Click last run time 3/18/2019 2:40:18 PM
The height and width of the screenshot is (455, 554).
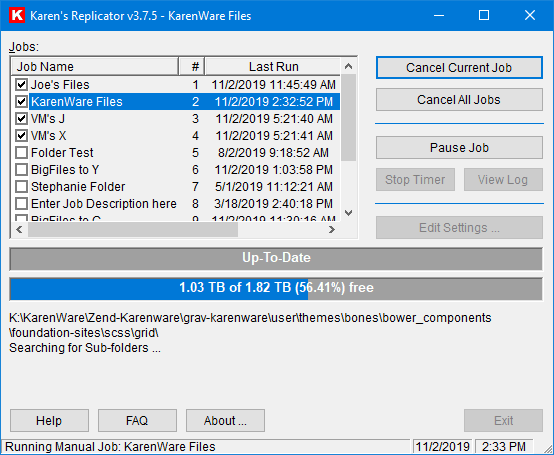(273, 203)
